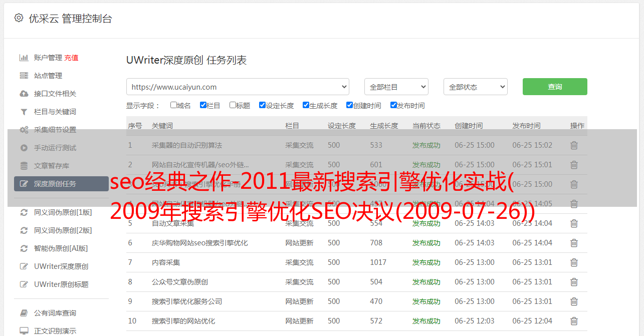
Task: Click the 同义词伪原创[1版] refresh icon
Action: click(x=24, y=212)
